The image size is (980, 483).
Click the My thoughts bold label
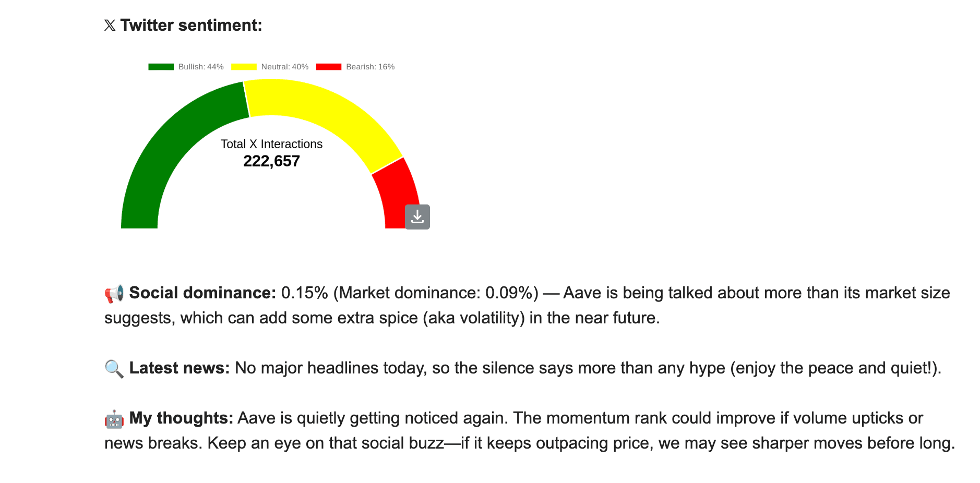coord(181,418)
